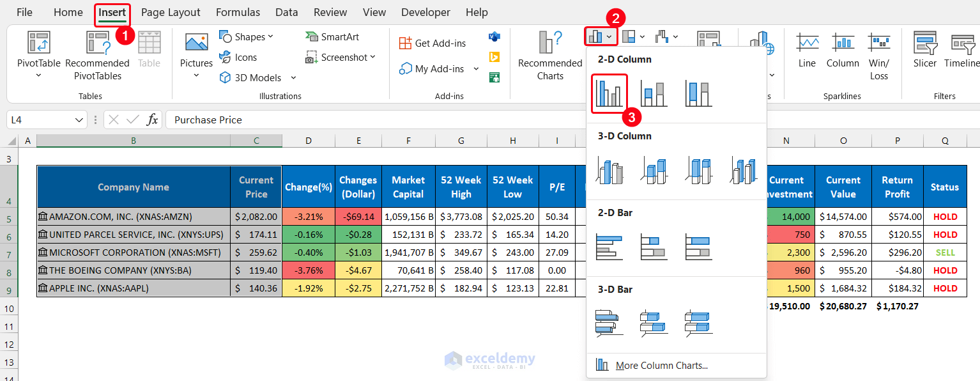The width and height of the screenshot is (980, 381).
Task: Open the File tab
Action: [x=24, y=12]
